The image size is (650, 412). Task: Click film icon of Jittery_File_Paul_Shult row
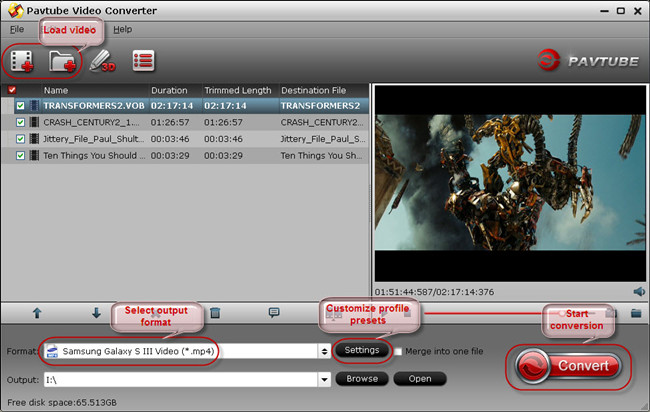pos(35,139)
